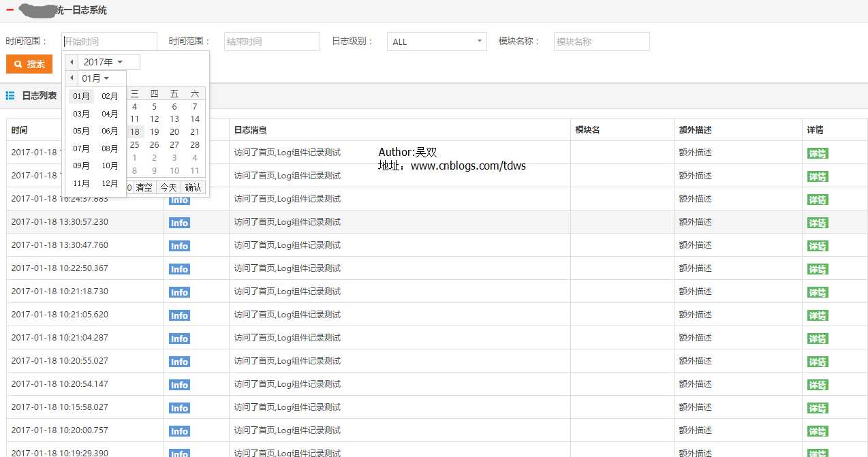Pick day 14 in the calendar

195,119
